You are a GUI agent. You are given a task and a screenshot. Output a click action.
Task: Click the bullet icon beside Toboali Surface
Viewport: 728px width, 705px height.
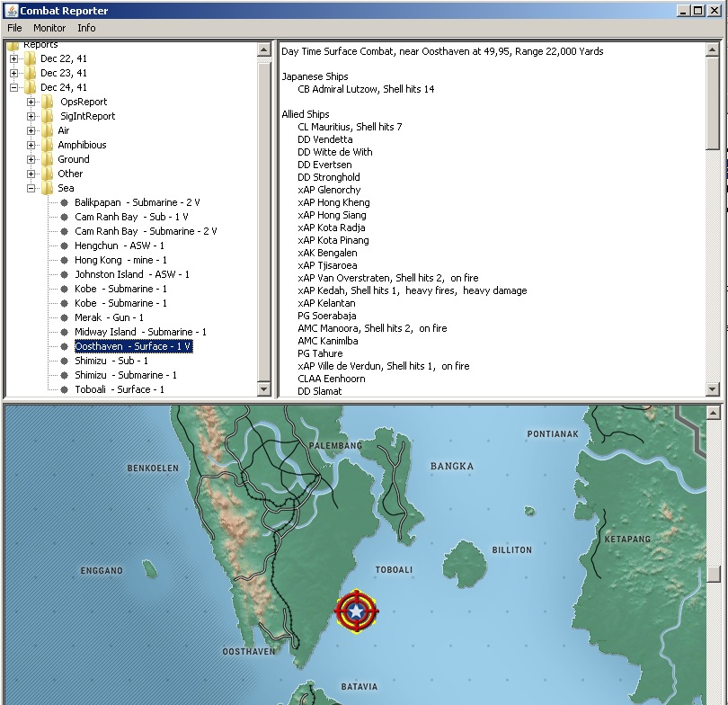click(65, 389)
